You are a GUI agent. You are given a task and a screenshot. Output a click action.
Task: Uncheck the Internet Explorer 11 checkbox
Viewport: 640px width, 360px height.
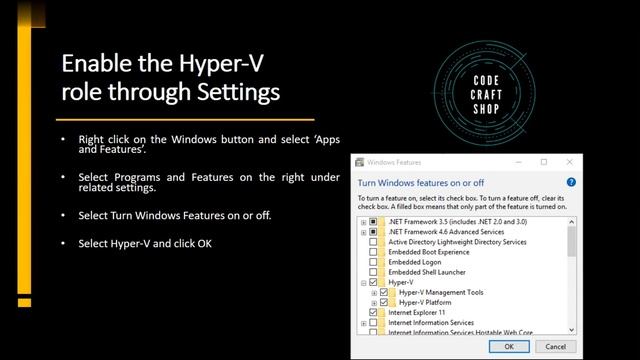pos(373,312)
